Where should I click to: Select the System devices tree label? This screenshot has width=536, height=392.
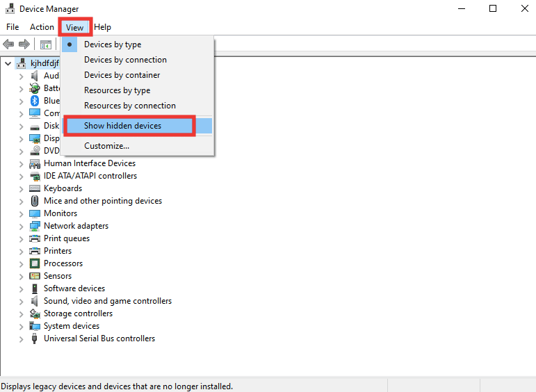coord(72,326)
